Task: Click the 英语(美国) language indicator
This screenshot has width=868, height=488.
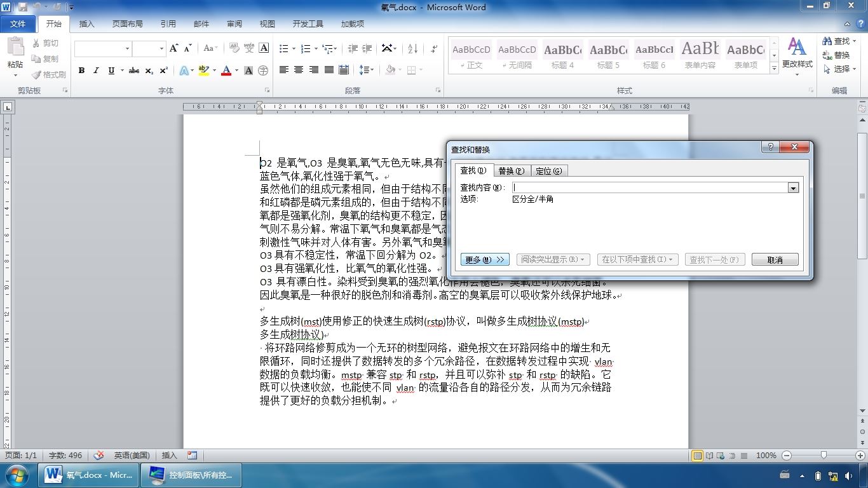Action: pos(132,456)
